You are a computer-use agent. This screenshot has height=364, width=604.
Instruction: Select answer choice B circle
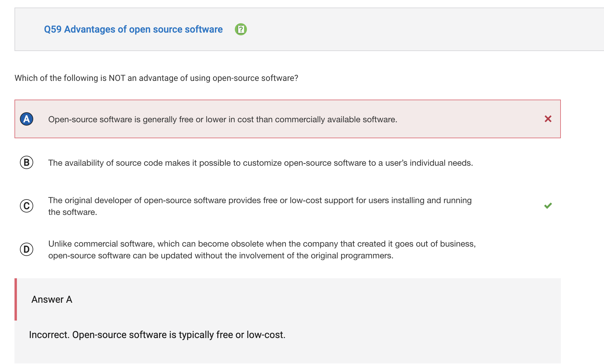click(27, 162)
